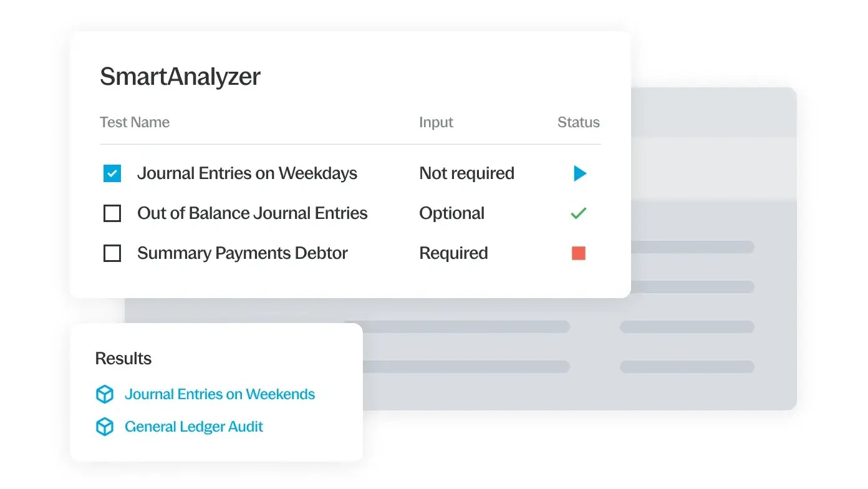868x489 pixels.
Task: Click the SmartAnalyzer panel title
Action: 180,77
